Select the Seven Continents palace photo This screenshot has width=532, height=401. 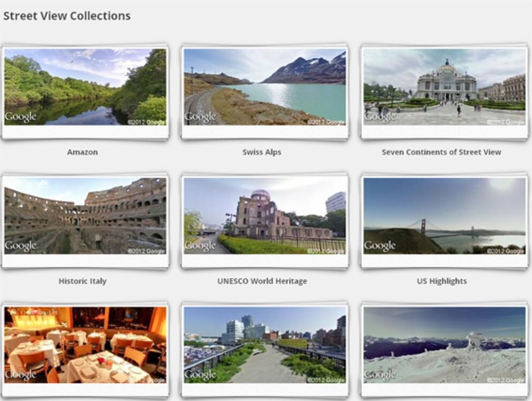pos(444,87)
